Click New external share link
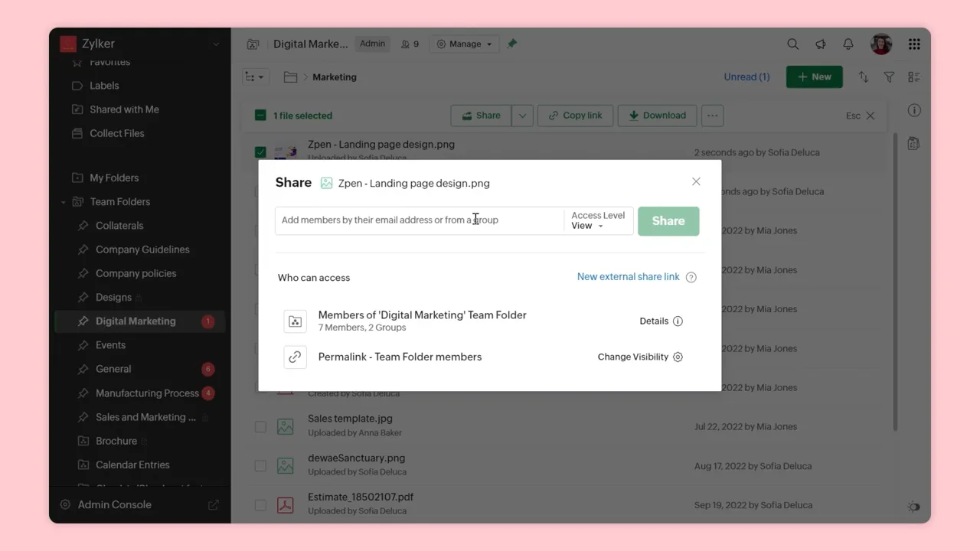This screenshot has width=980, height=551. pos(629,277)
